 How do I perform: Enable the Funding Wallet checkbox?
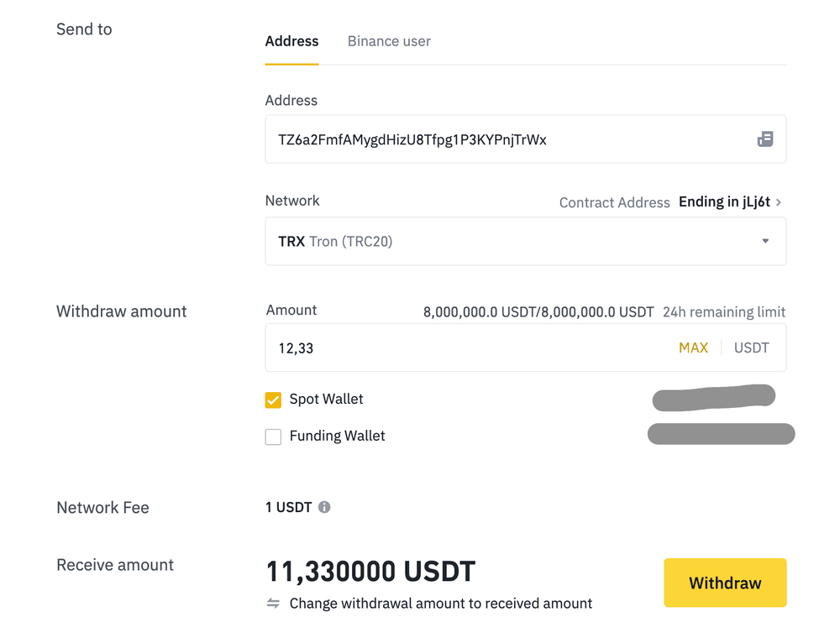[273, 437]
